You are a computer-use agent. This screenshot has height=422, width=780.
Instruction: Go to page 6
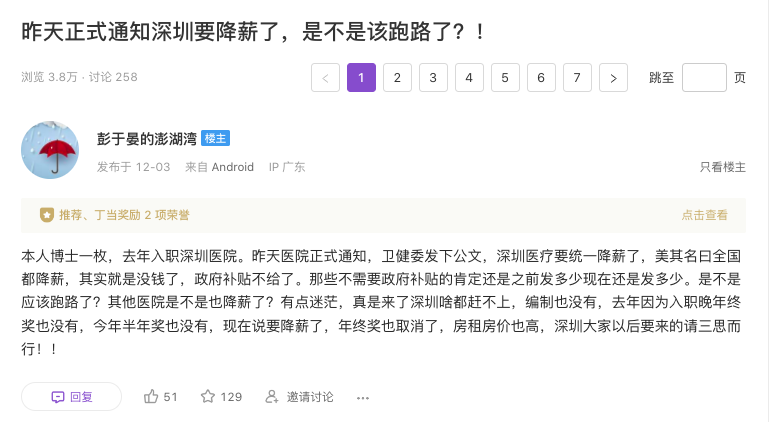click(x=541, y=77)
